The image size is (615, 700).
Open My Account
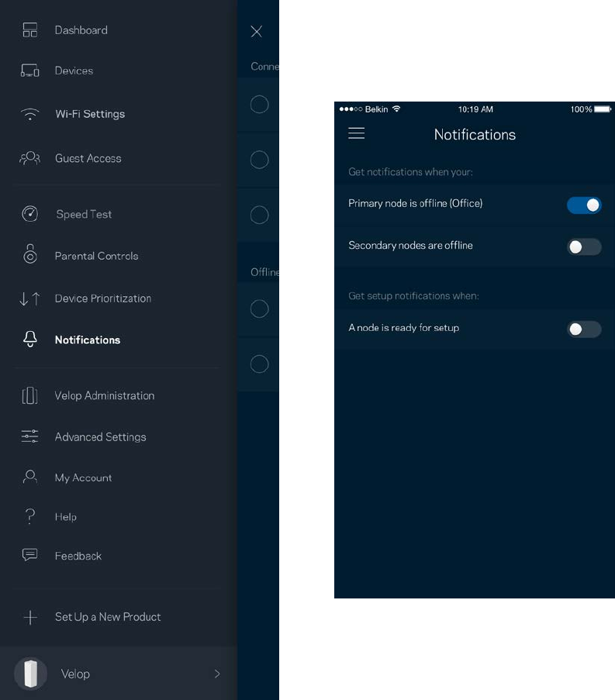coord(83,478)
